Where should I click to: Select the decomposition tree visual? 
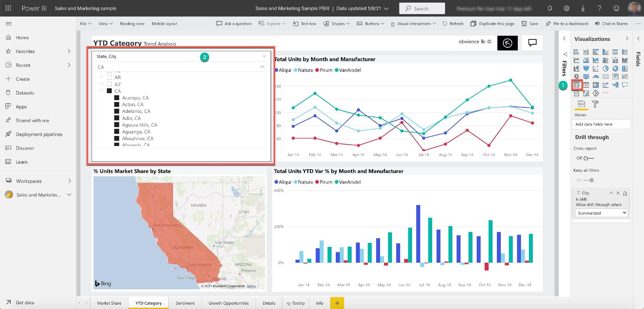[615, 85]
